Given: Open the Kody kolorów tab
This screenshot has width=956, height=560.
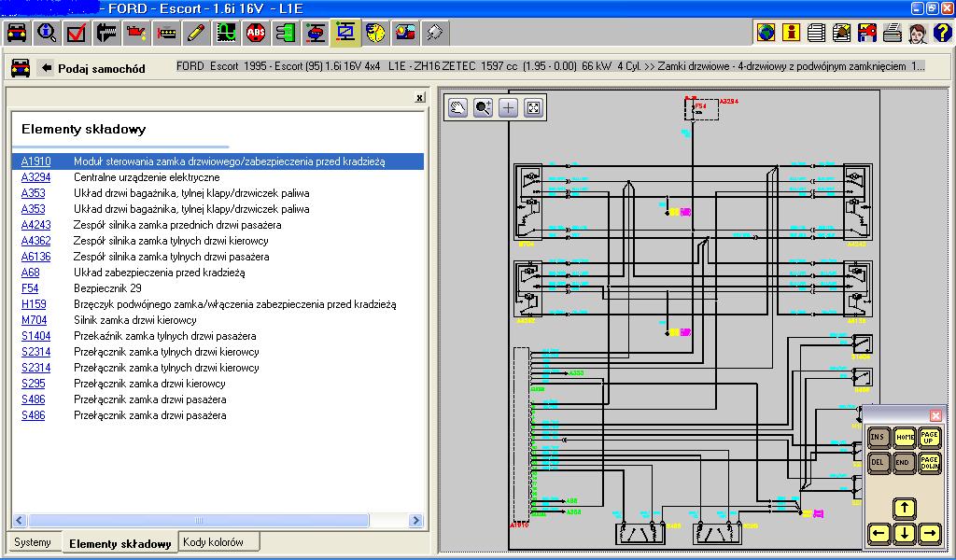Looking at the screenshot, I should pos(213,541).
